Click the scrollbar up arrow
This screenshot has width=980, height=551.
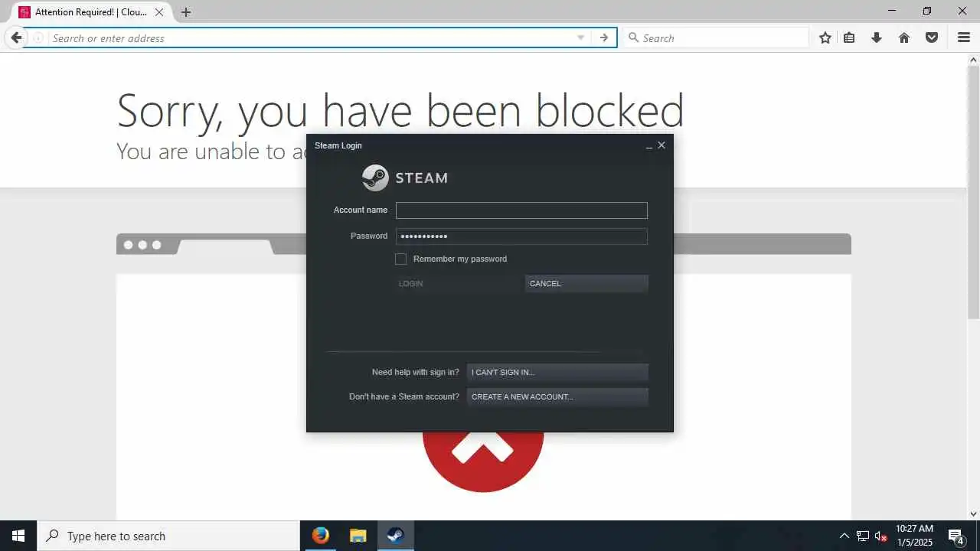click(x=973, y=59)
